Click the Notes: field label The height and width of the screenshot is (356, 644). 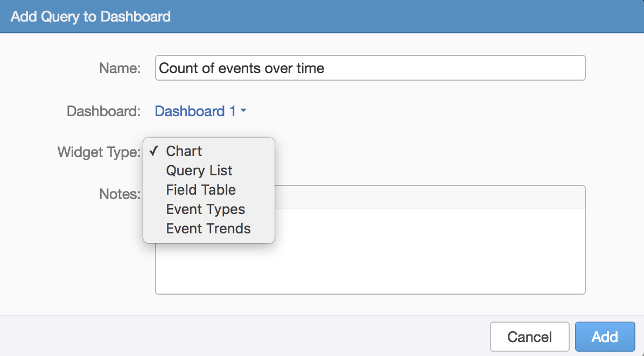[x=120, y=194]
